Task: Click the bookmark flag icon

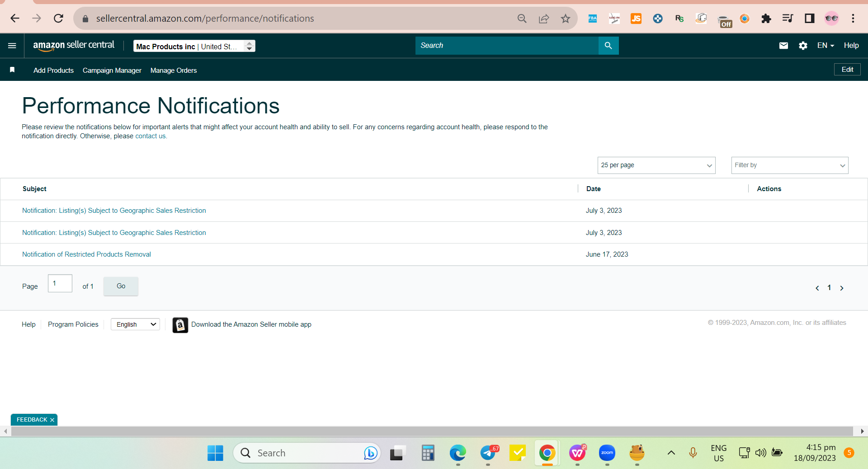Action: (x=12, y=70)
